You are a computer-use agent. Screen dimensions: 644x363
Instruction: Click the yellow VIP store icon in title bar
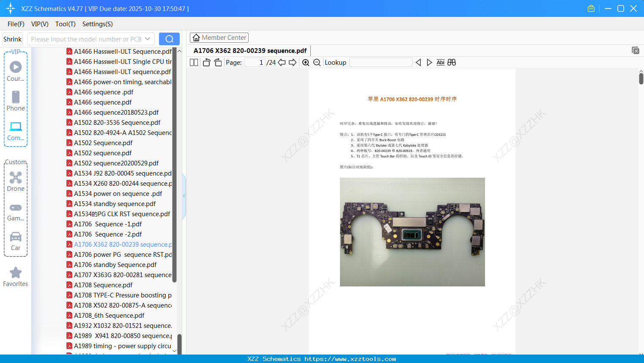pos(591,8)
